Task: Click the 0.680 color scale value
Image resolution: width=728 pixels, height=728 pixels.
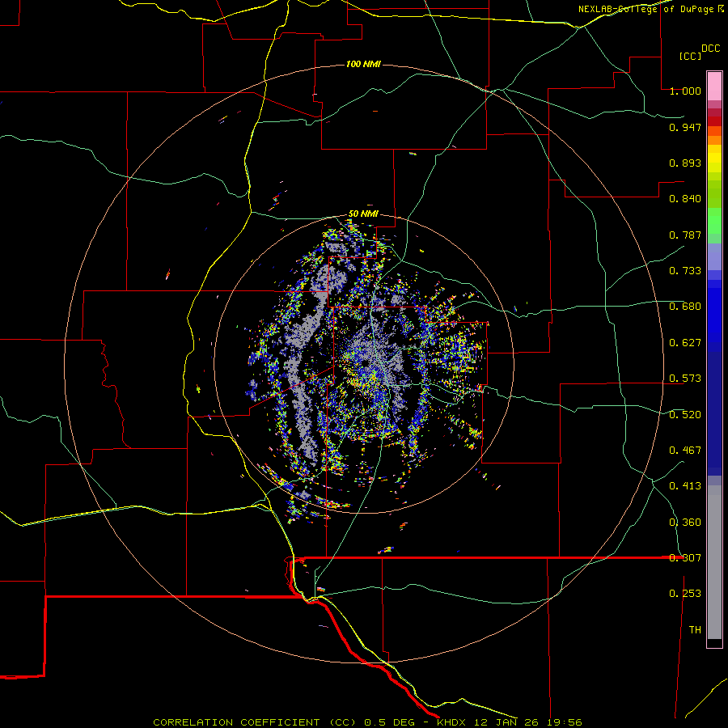Action: pos(685,307)
